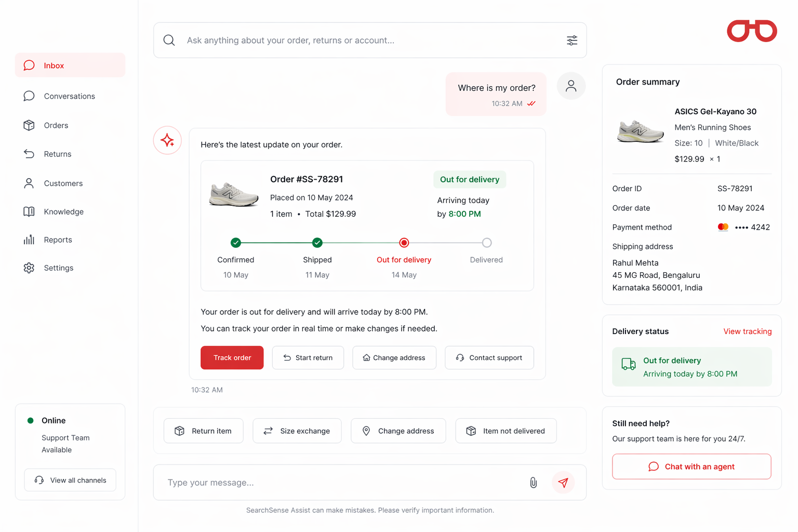The height and width of the screenshot is (532, 798).
Task: Click the Shipped step checkmark on the timeline
Action: tap(317, 243)
